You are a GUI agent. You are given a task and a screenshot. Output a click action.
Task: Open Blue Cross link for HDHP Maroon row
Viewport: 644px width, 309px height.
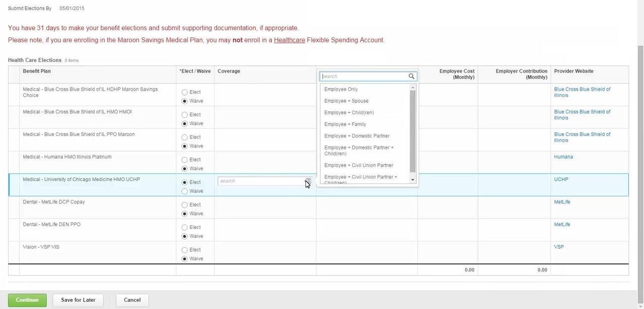point(582,92)
